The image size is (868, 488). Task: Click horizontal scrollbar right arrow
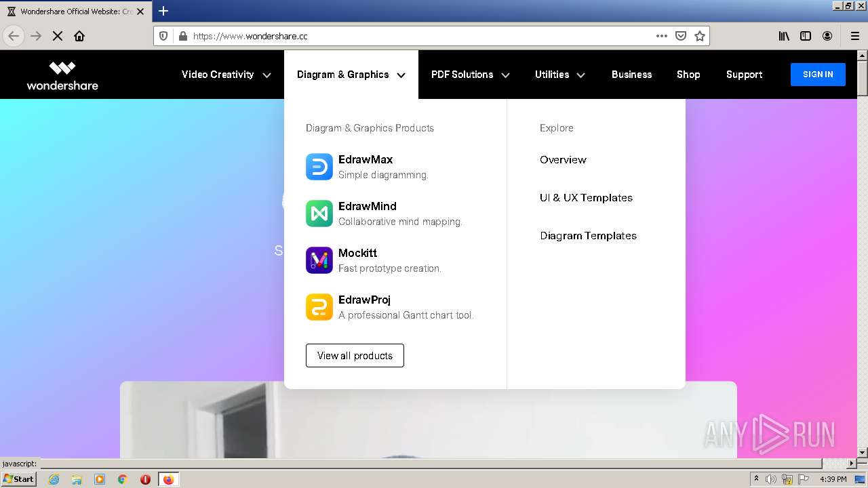tap(852, 464)
